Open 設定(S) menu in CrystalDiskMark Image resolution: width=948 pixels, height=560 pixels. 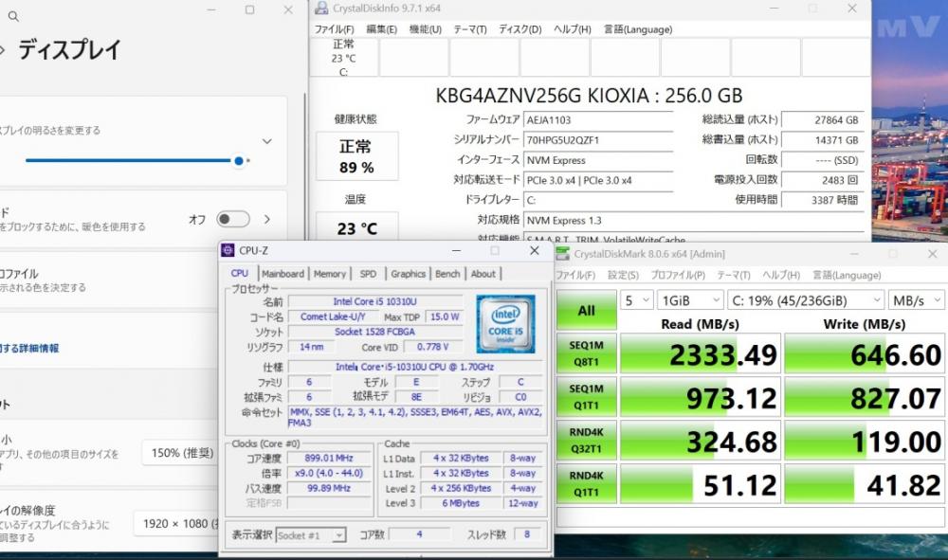pos(623,275)
